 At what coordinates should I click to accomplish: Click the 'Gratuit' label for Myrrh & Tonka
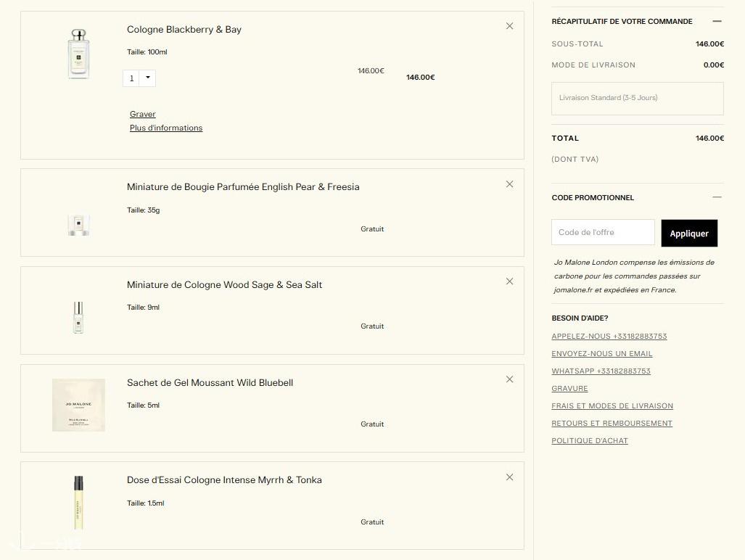coord(372,522)
